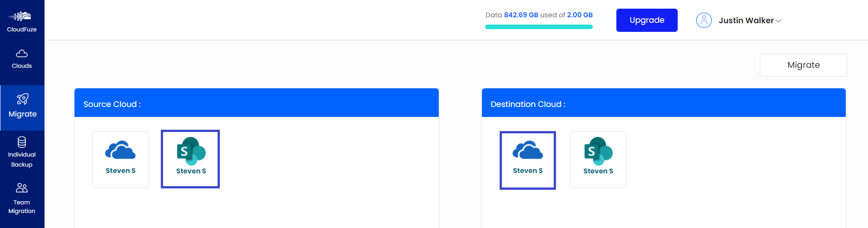Screen dimensions: 868x228
Task: Click the Upgrade button
Action: click(647, 20)
